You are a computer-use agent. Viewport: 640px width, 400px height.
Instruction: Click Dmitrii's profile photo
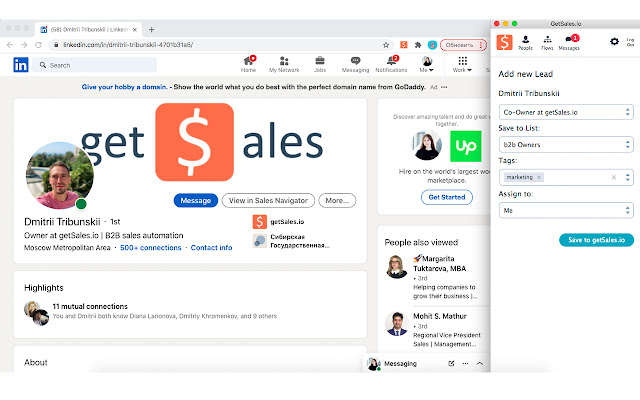coord(60,175)
